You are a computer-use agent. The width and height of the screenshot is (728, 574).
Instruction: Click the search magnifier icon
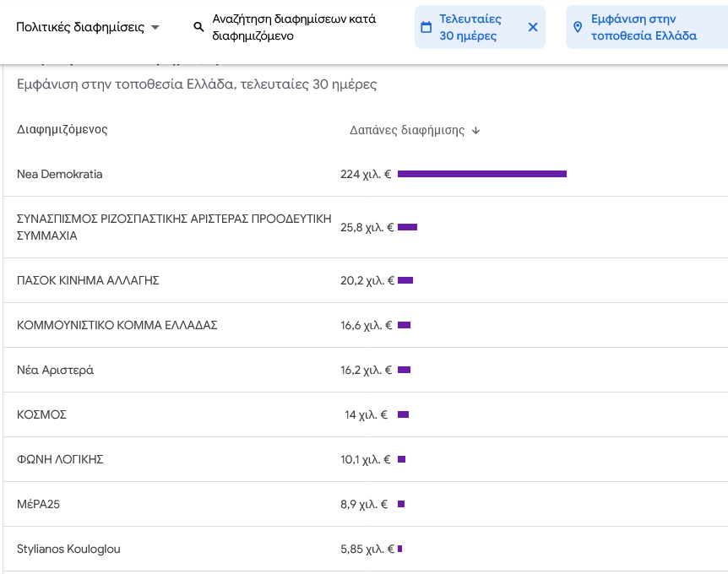click(x=198, y=27)
